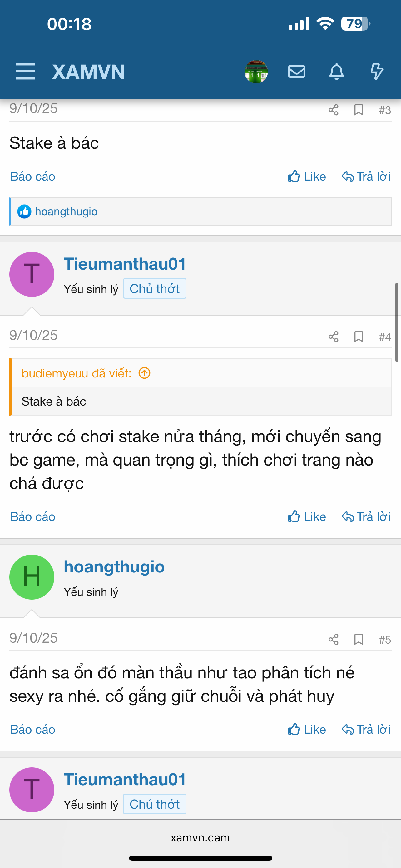Share post #5 via share icon

333,639
